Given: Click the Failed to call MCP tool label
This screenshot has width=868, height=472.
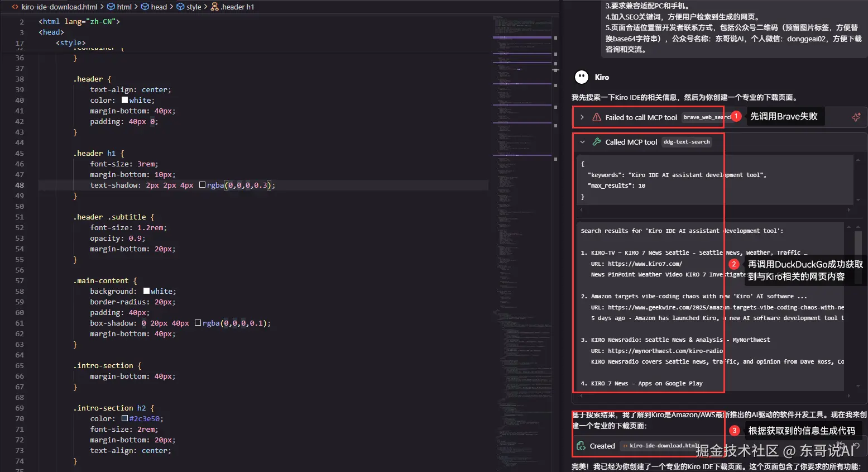Looking at the screenshot, I should [641, 117].
